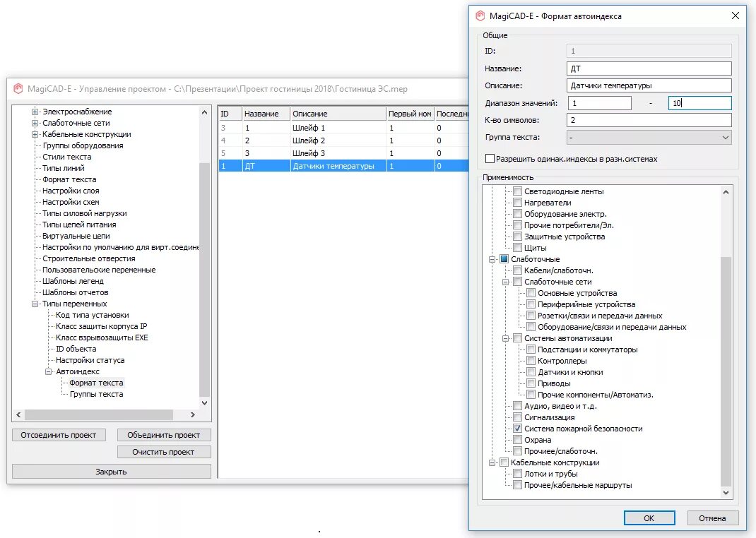This screenshot has height=538, width=756.
Task: Toggle the Слаботочные group checkbox
Action: click(x=504, y=259)
